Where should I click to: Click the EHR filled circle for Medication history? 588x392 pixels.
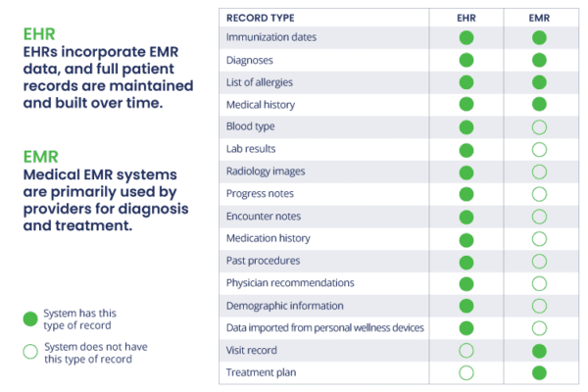coord(466,238)
